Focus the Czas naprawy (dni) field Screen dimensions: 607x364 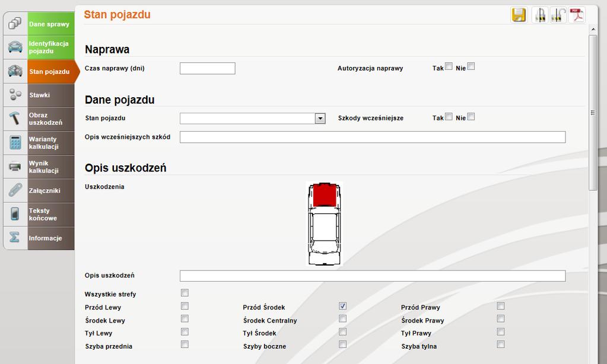pyautogui.click(x=208, y=68)
